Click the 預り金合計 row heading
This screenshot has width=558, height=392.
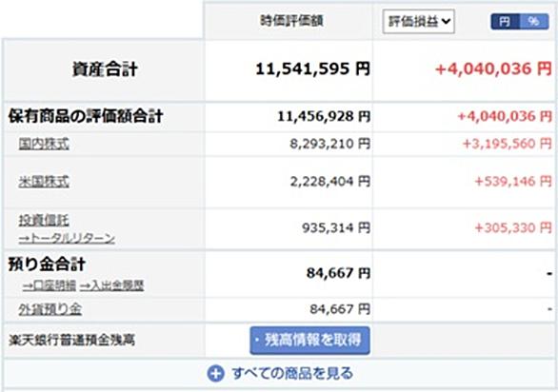pyautogui.click(x=47, y=265)
